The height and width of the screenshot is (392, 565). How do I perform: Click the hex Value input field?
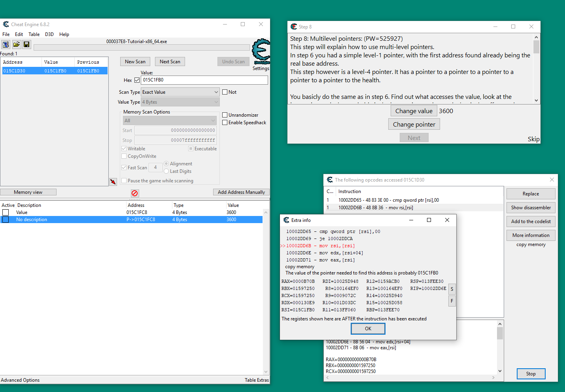pos(204,80)
